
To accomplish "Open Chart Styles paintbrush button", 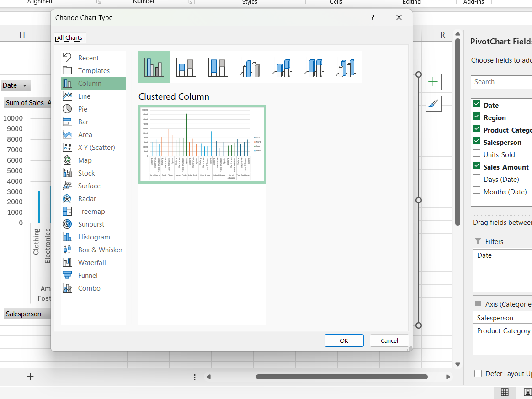I will tap(433, 103).
